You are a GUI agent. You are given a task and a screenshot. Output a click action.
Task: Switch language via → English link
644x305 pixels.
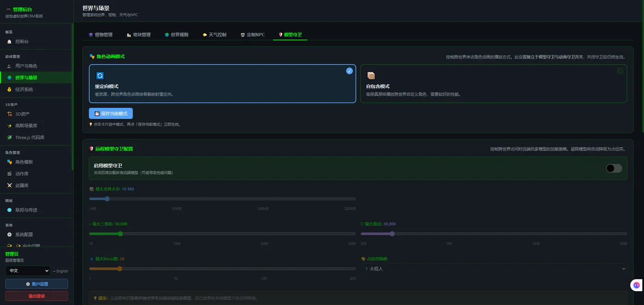(60, 271)
